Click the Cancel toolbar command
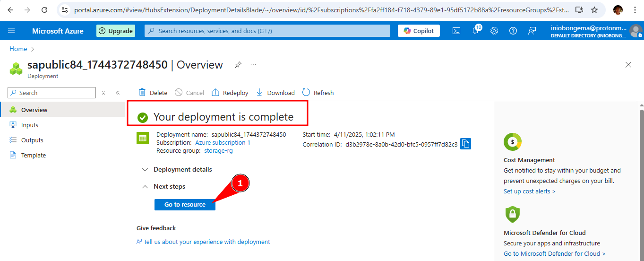 [189, 93]
